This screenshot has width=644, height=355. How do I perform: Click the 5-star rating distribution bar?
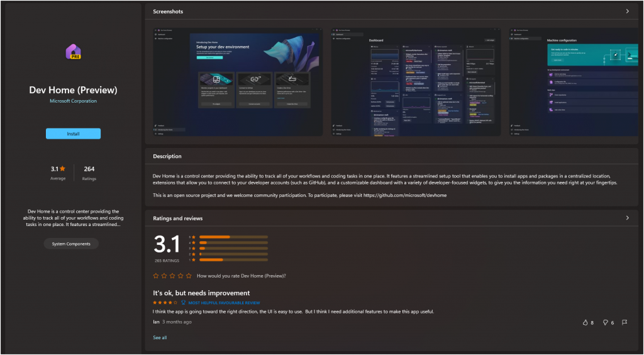(233, 237)
